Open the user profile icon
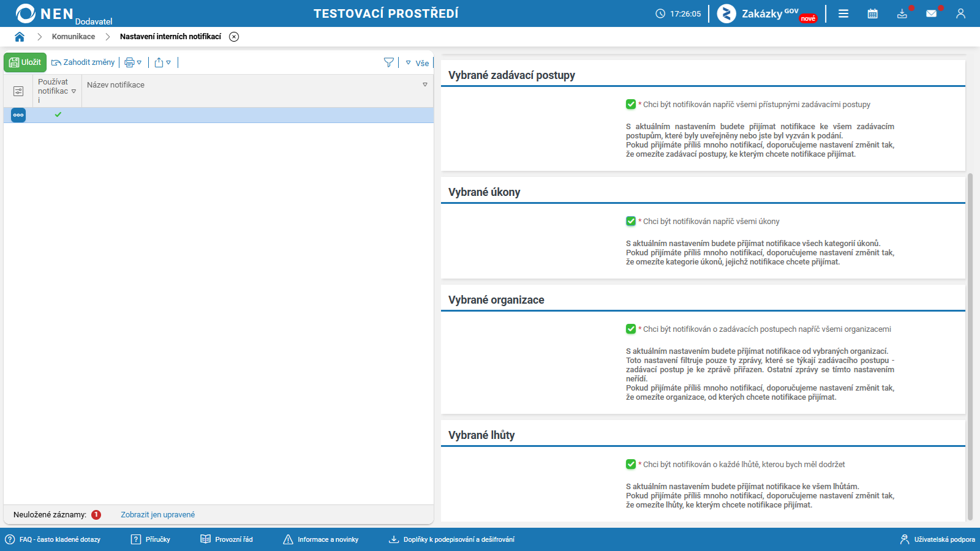980x551 pixels. pyautogui.click(x=961, y=13)
